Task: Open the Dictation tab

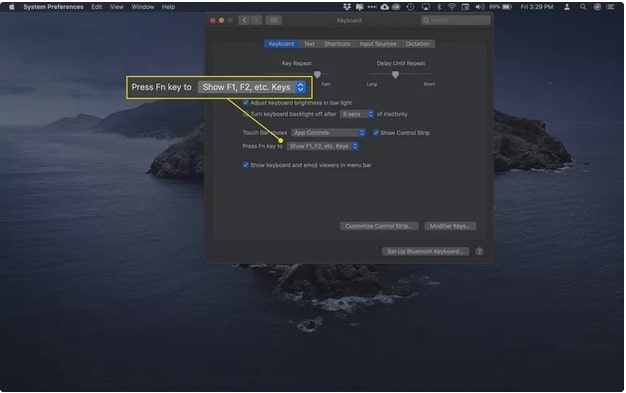Action: coord(418,44)
